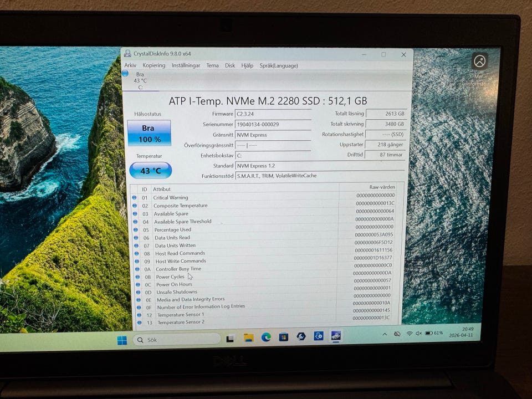Click status dot for Host Write Commands row

137,261
